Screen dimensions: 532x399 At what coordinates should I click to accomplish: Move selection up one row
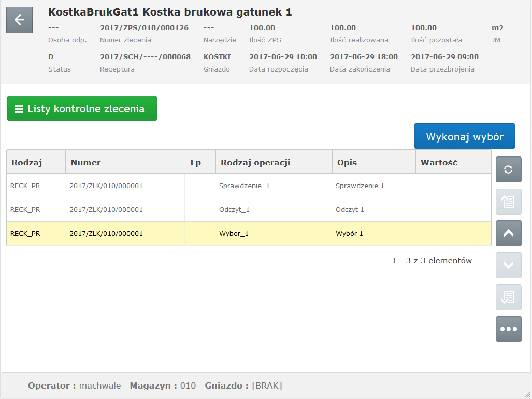click(508, 233)
